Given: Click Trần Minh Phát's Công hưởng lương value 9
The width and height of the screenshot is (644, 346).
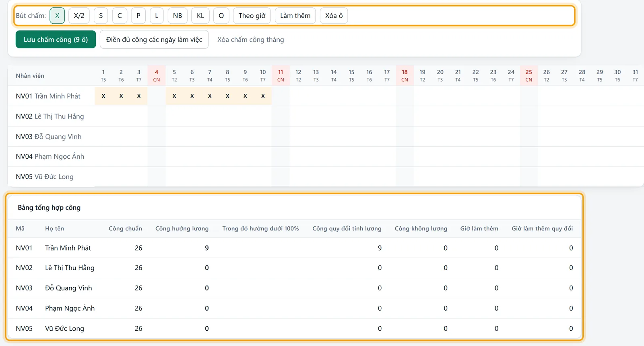Looking at the screenshot, I should pyautogui.click(x=207, y=248).
